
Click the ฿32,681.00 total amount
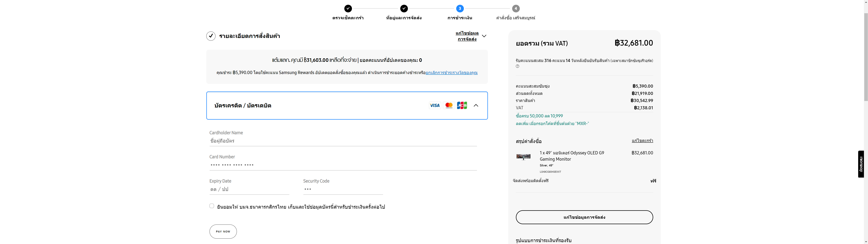634,43
